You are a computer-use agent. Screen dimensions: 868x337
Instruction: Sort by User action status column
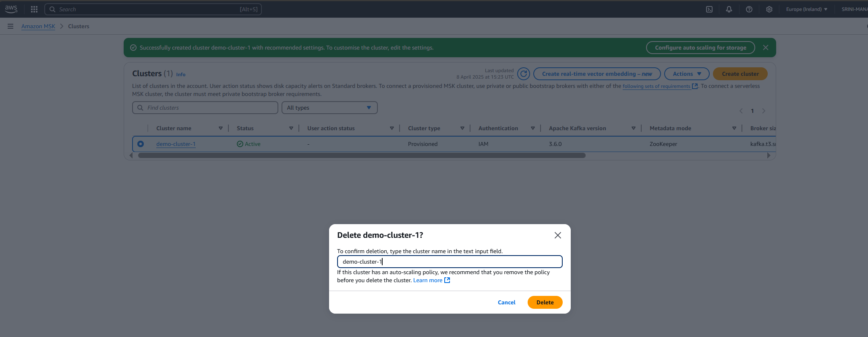[392, 128]
